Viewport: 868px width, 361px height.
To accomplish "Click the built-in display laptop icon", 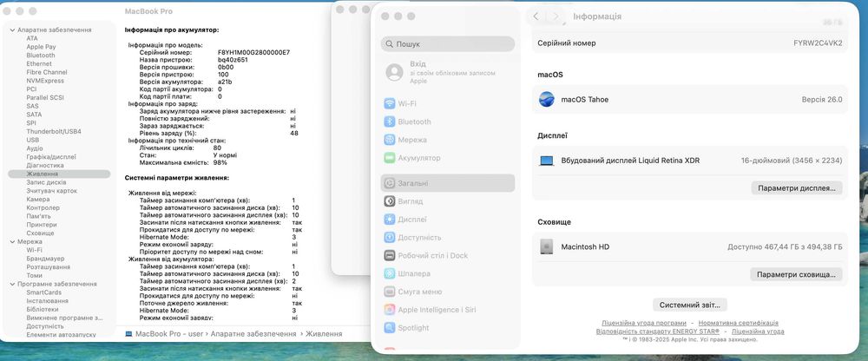I will pos(546,161).
